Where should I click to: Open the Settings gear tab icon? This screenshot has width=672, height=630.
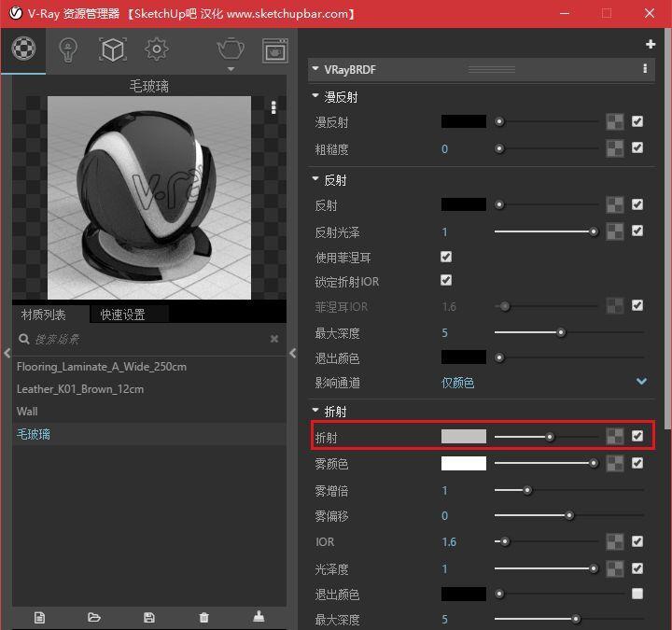coord(157,49)
